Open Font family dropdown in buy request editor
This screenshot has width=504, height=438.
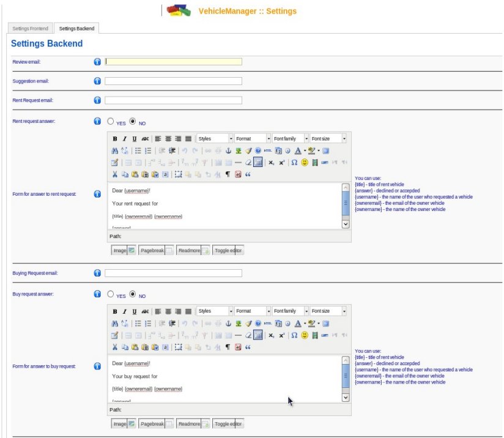(291, 311)
